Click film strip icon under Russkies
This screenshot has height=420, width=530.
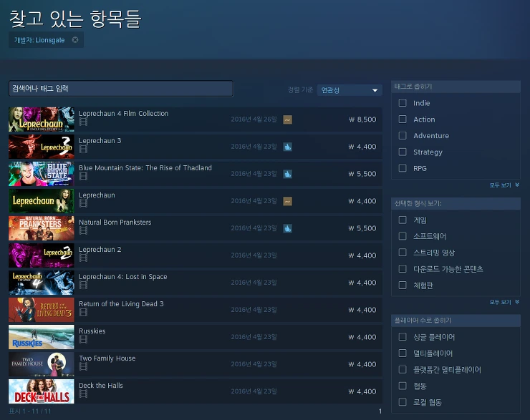click(x=83, y=339)
